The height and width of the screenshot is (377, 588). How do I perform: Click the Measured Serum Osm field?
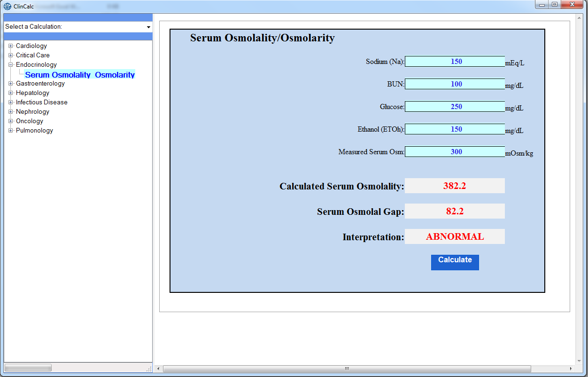(x=455, y=152)
